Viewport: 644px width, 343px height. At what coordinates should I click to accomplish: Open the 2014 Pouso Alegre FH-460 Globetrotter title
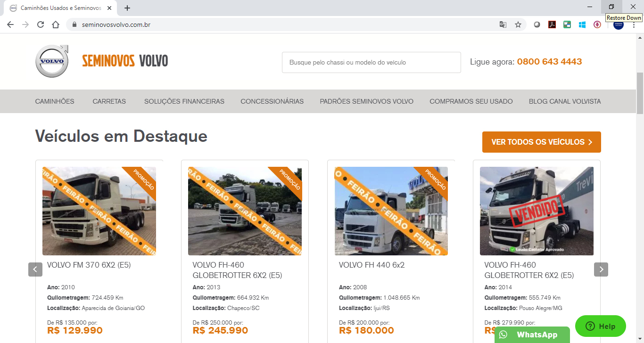529,270
